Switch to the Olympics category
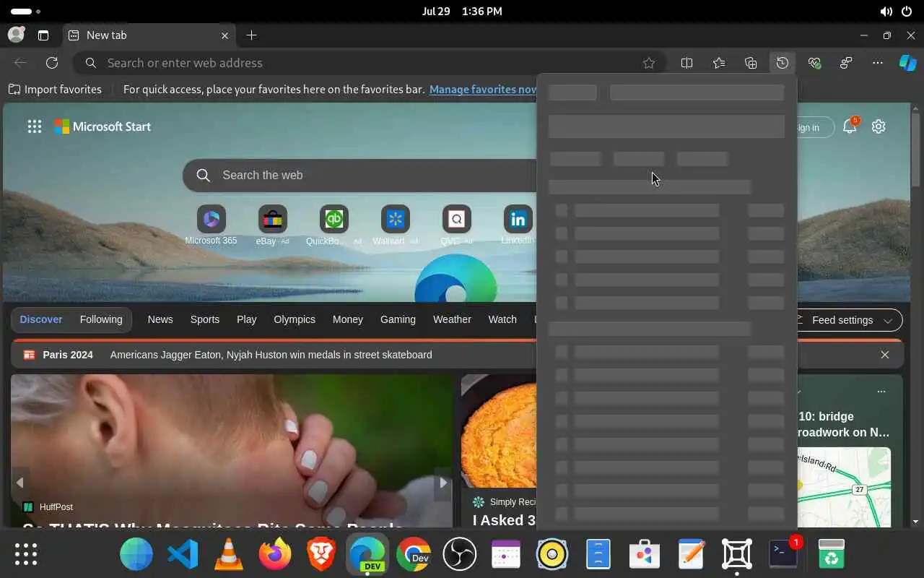924x578 pixels. click(295, 319)
